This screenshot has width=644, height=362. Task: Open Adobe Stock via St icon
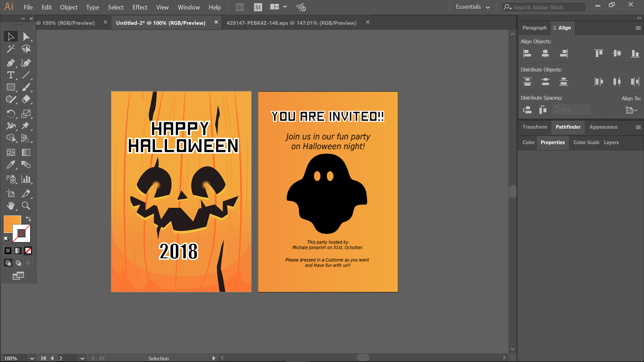pyautogui.click(x=258, y=7)
